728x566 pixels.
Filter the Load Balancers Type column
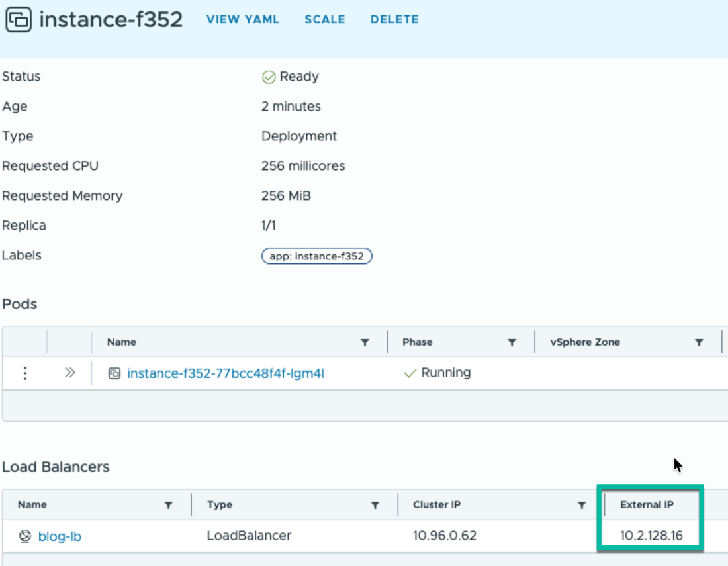tap(375, 505)
